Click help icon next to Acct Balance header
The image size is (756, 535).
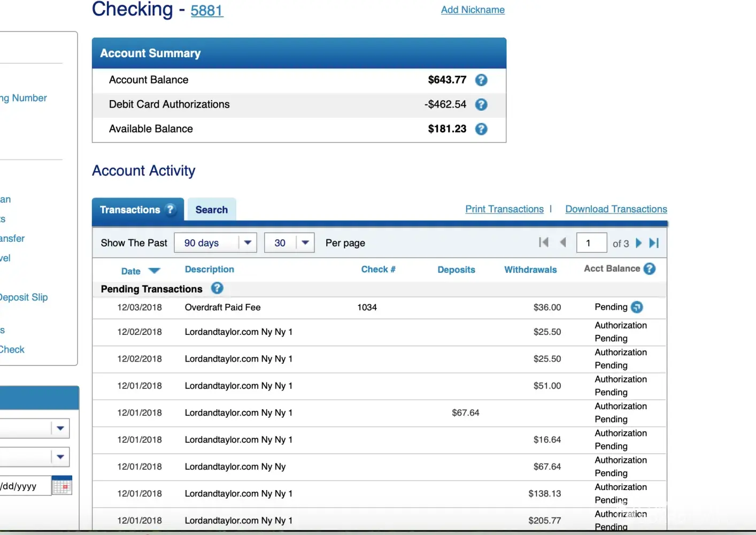tap(650, 269)
